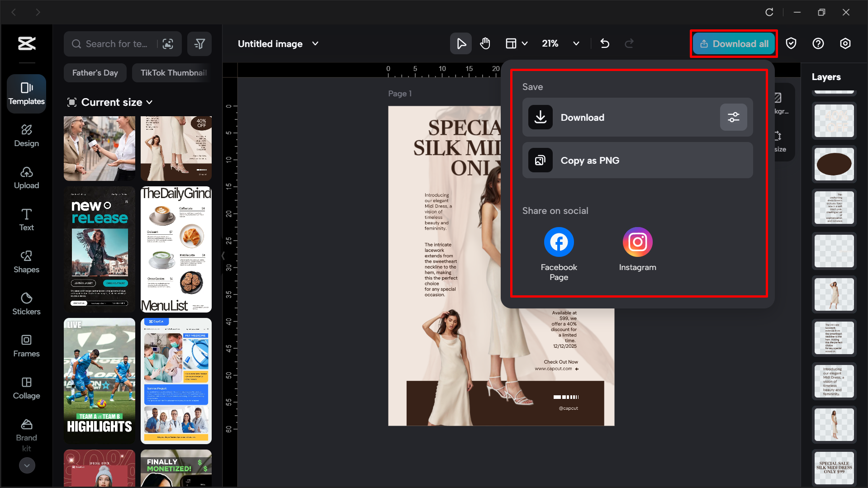This screenshot has height=488, width=868.
Task: Copy the image as PNG
Action: (x=637, y=160)
